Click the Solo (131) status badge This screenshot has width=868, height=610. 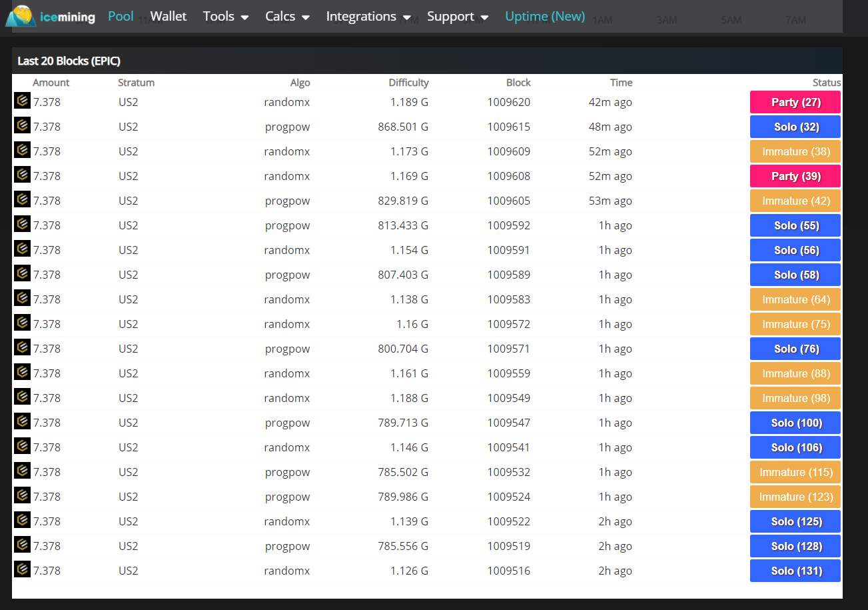coord(795,571)
